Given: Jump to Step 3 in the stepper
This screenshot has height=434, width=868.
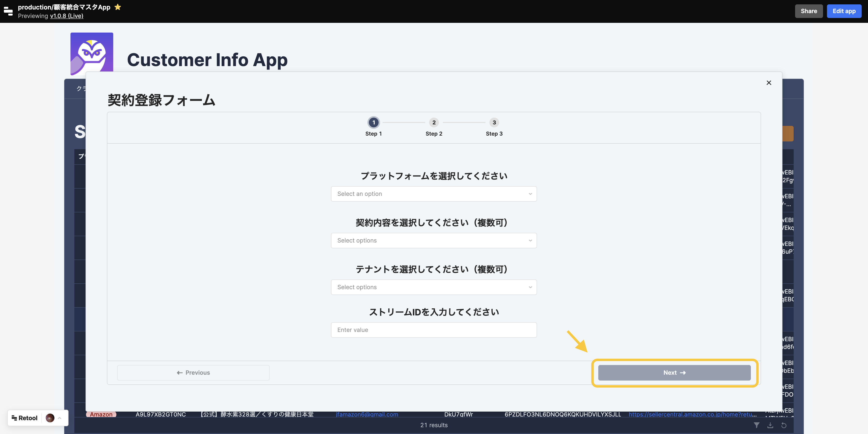Looking at the screenshot, I should 494,123.
